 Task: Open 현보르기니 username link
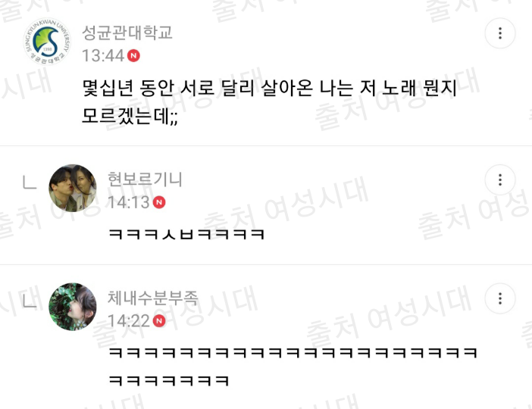(x=145, y=179)
